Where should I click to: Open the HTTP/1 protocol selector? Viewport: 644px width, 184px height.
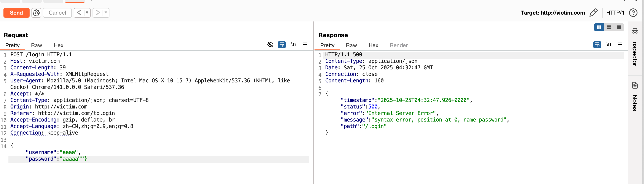pyautogui.click(x=615, y=13)
